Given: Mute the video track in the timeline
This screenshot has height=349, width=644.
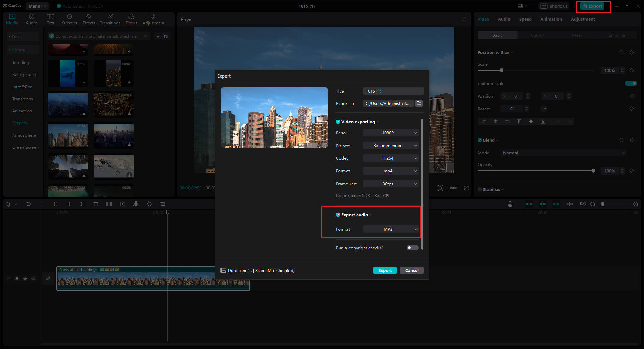Looking at the screenshot, I should click(x=33, y=279).
